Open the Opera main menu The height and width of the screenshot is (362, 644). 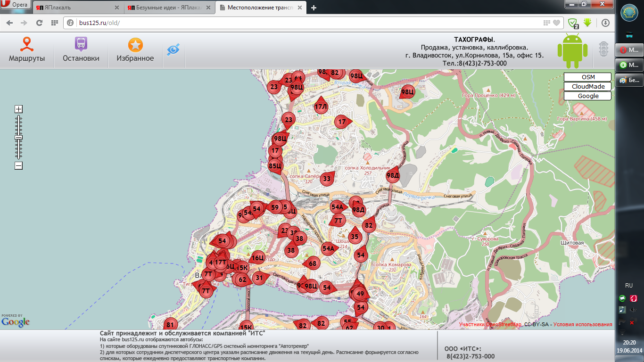(16, 5)
